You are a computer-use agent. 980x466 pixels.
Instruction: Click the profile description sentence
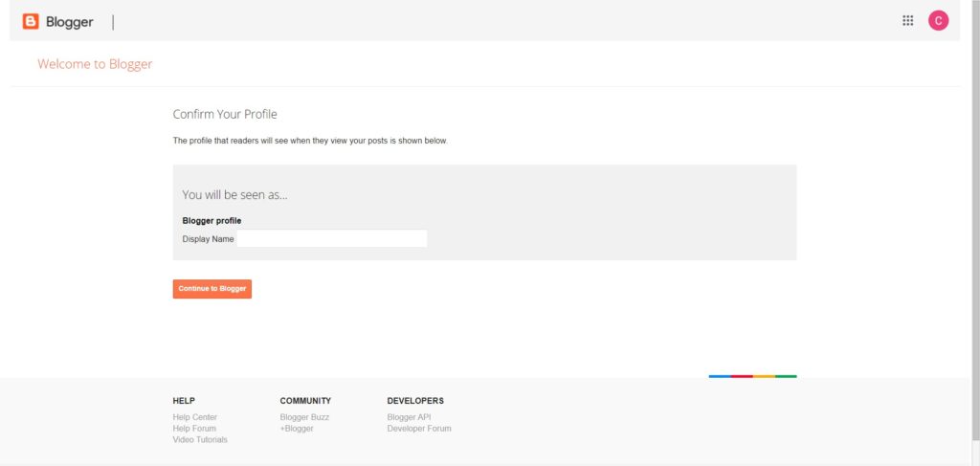pos(311,142)
